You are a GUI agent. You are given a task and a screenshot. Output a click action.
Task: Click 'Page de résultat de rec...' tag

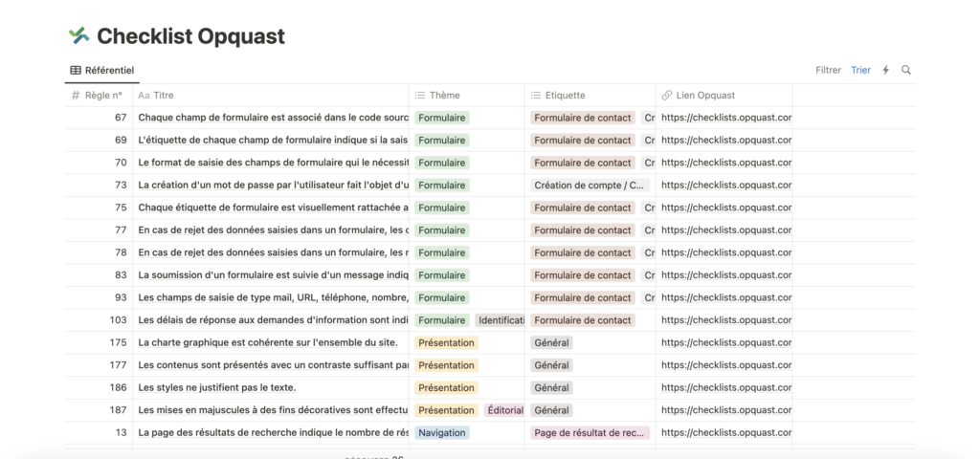pos(590,432)
